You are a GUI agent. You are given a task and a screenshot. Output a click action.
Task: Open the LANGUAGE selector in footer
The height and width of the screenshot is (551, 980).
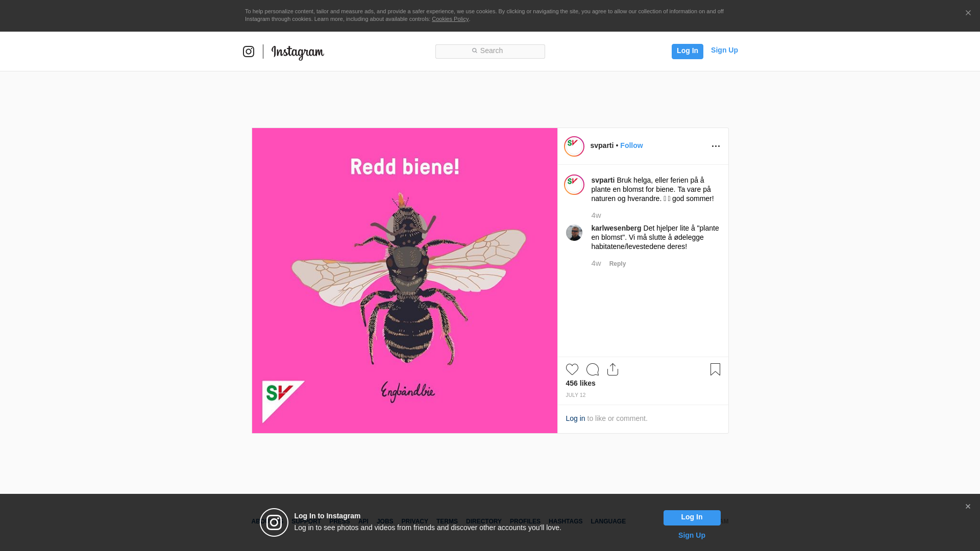[x=608, y=521]
